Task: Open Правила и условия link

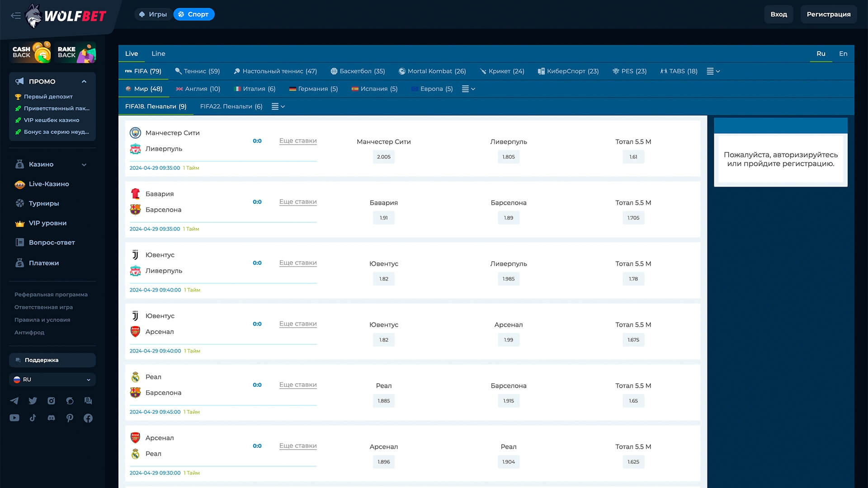Action: click(42, 320)
